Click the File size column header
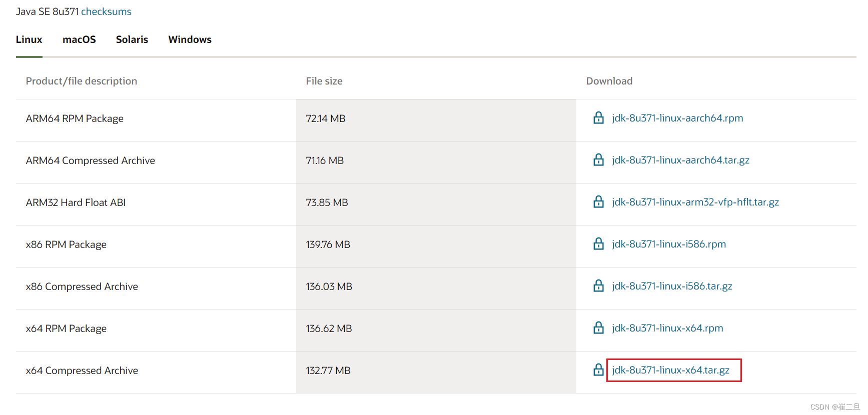Screen dimensions: 868x415 coord(324,81)
